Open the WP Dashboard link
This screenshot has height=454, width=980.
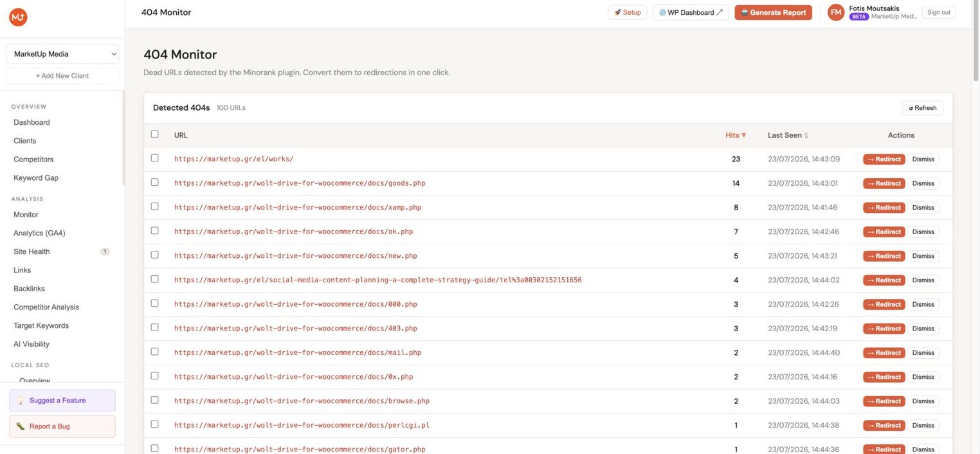pos(691,12)
